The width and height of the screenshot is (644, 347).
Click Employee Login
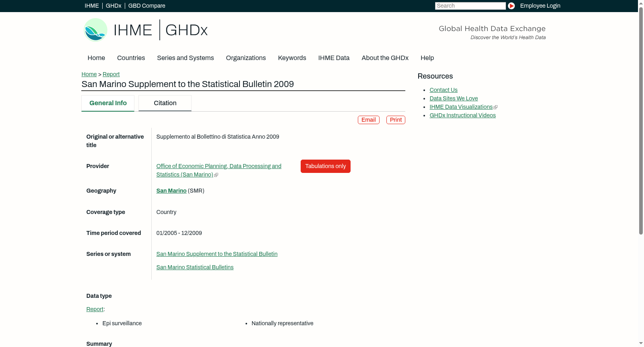(540, 6)
